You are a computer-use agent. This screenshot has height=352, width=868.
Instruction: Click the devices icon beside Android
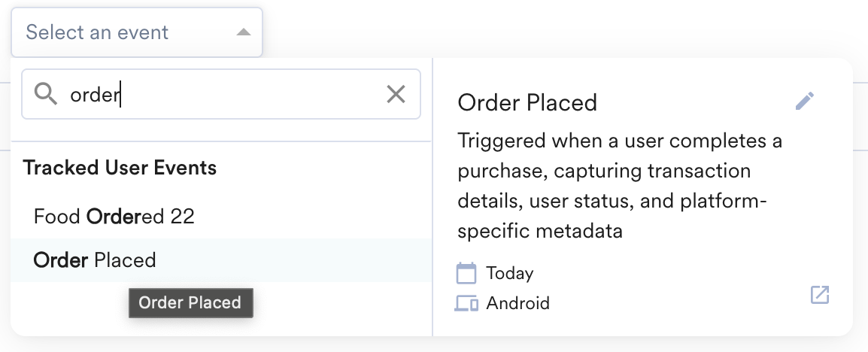click(466, 303)
